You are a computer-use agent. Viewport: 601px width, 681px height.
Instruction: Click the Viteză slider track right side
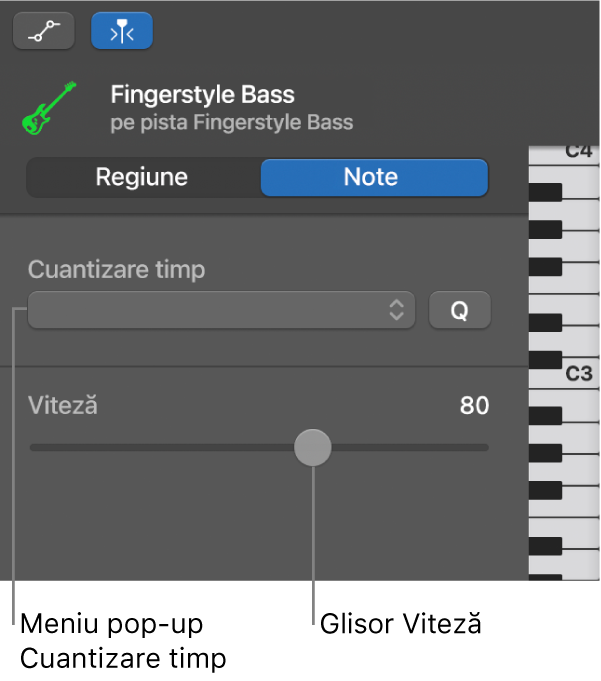[x=410, y=447]
